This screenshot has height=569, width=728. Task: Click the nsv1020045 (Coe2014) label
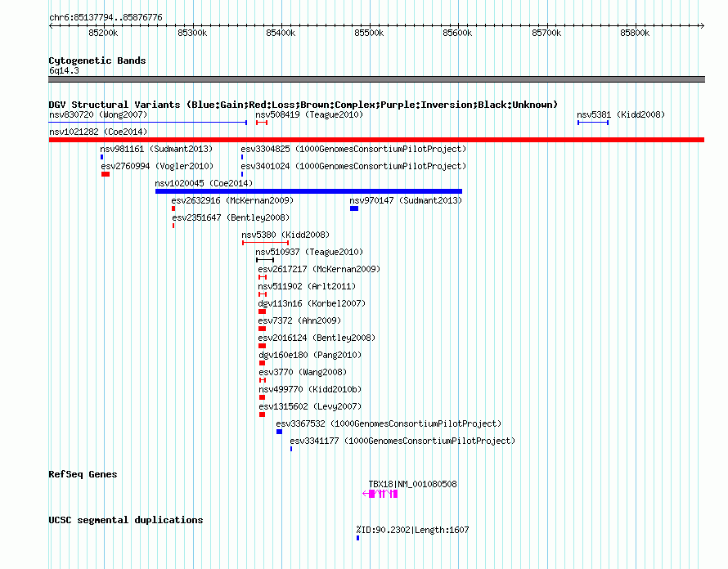(x=204, y=183)
